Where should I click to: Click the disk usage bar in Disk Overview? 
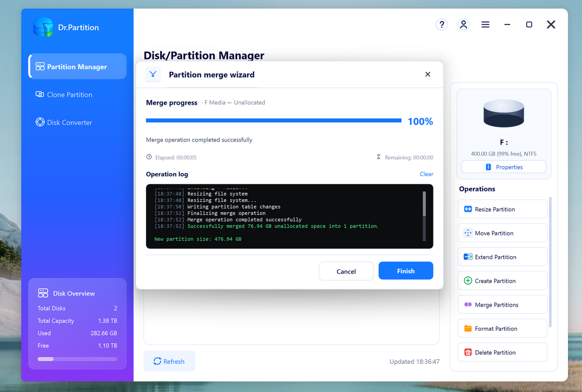click(x=77, y=359)
